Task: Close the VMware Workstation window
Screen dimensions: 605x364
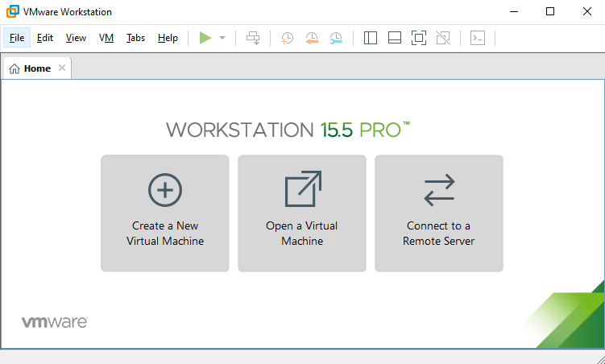Action: [x=586, y=11]
